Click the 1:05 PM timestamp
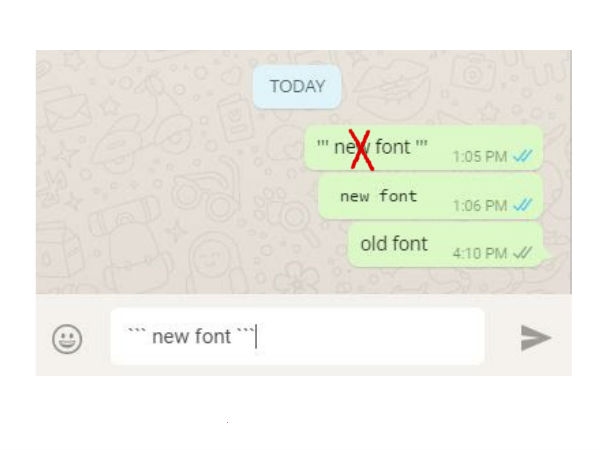This screenshot has height=450, width=600. pos(480,157)
